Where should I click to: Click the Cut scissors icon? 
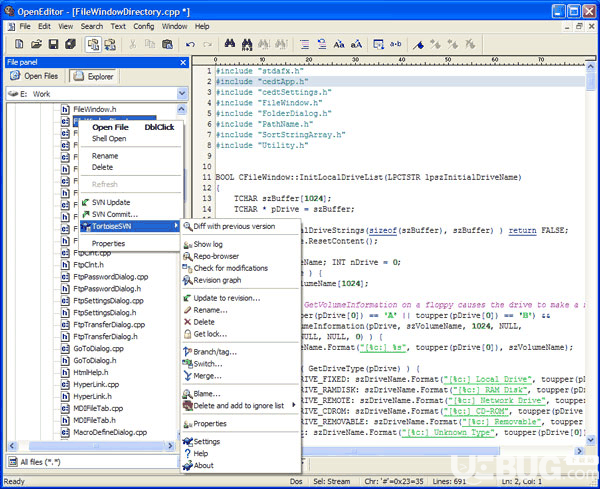(x=132, y=44)
